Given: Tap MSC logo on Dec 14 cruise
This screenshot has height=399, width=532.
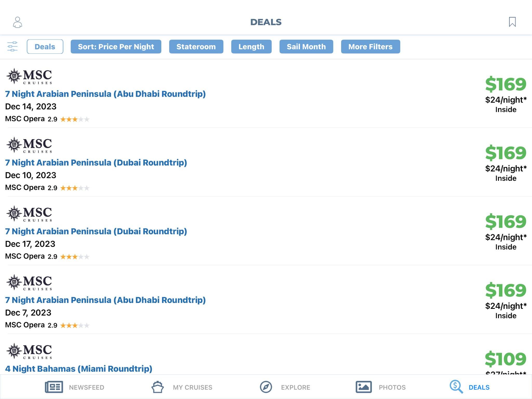Looking at the screenshot, I should (x=29, y=76).
